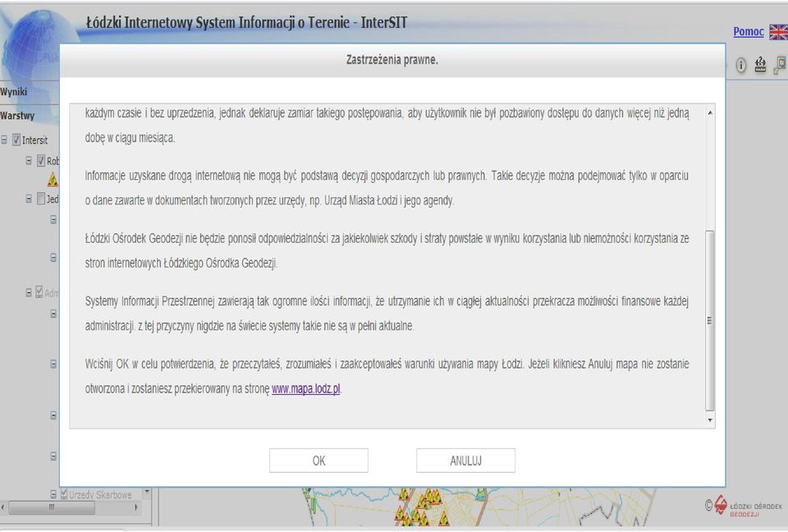This screenshot has height=532, width=788.
Task: Click the layers panel horizontal scrollbar thumb
Action: (51, 507)
